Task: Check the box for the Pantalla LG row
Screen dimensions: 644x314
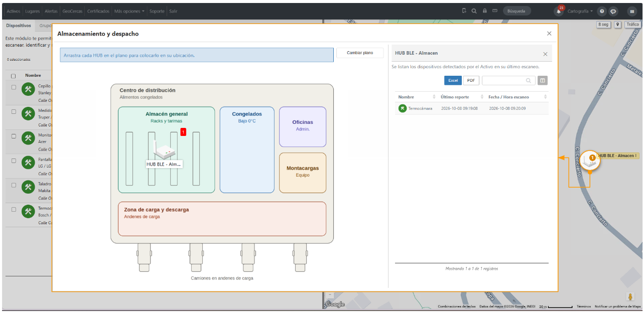Action: coord(14,161)
